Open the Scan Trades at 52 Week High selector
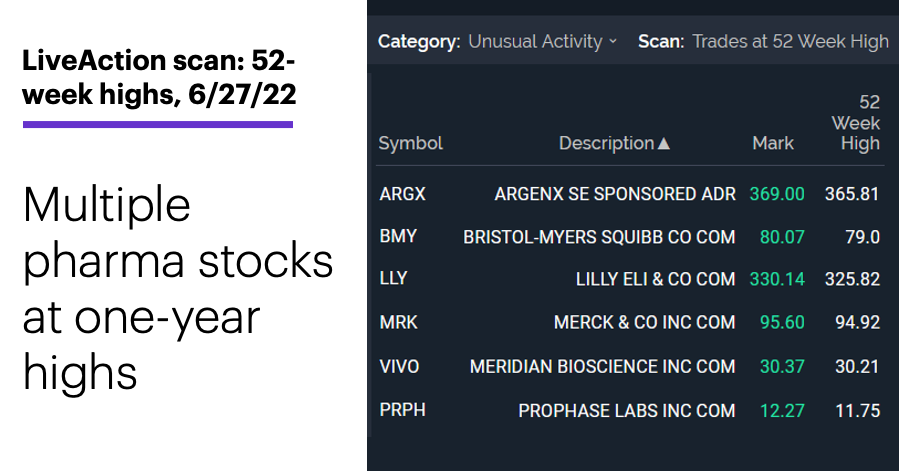 tap(790, 41)
